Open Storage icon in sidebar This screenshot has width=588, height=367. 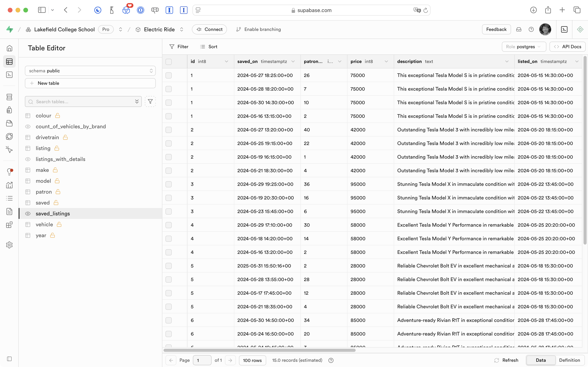pos(9,123)
